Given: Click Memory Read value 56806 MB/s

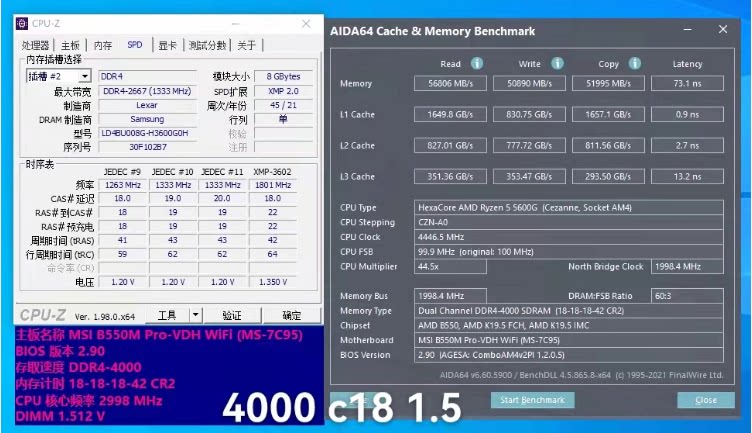Looking at the screenshot, I should 450,83.
